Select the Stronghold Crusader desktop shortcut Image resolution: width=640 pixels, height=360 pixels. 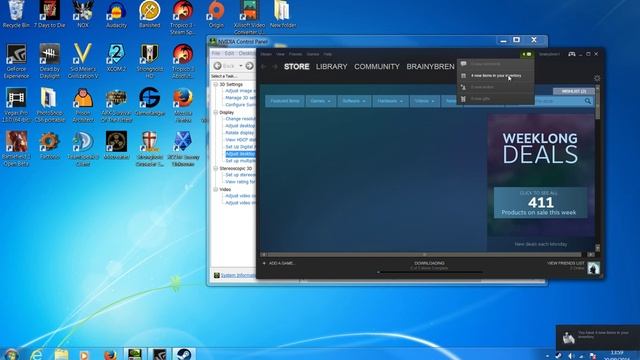149,149
